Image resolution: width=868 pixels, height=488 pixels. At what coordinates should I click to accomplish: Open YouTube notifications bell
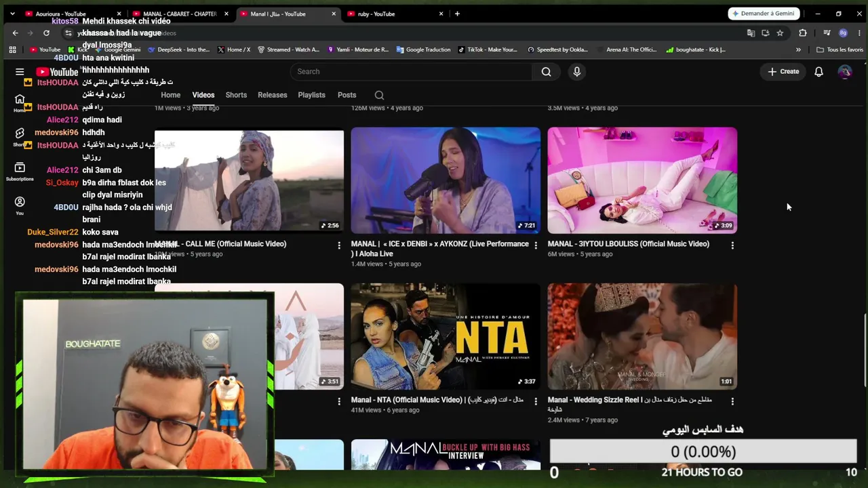coord(818,72)
